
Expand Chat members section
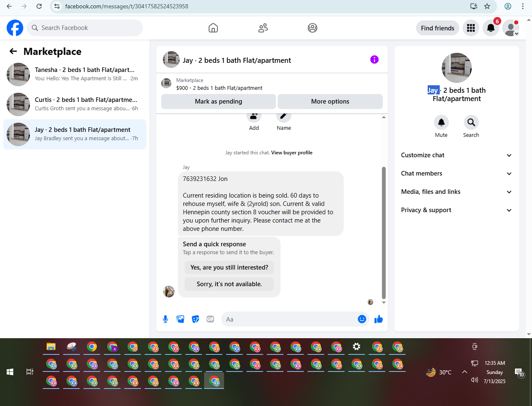point(456,173)
